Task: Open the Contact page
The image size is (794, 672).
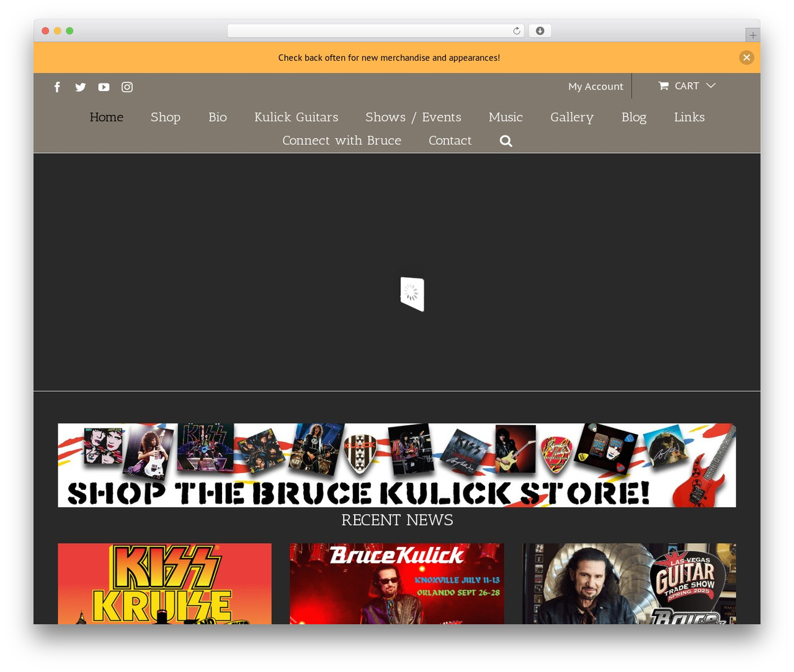Action: 450,141
